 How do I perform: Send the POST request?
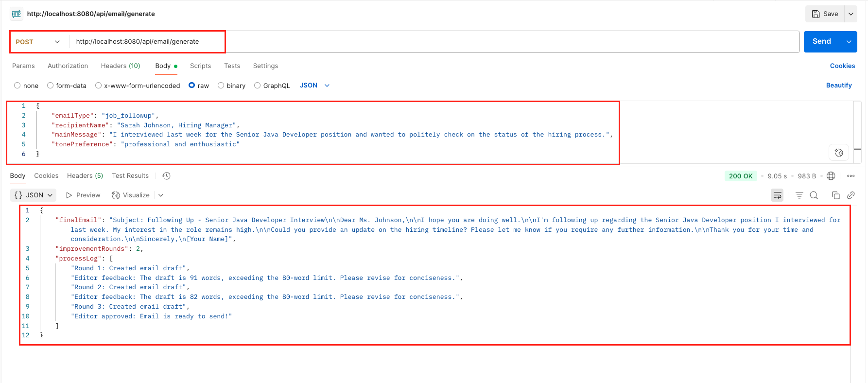[822, 42]
